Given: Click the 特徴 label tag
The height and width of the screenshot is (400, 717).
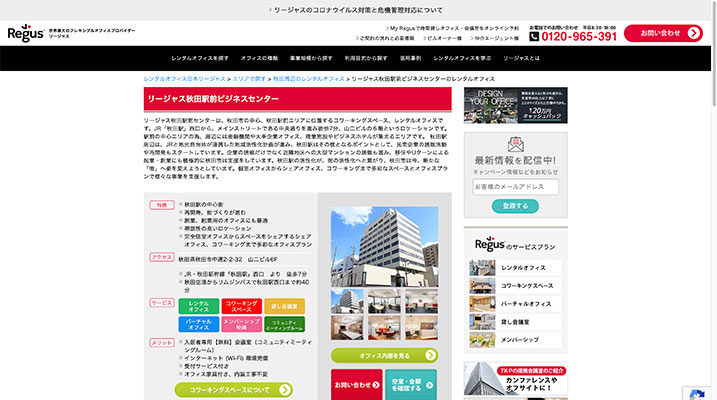Looking at the screenshot, I should coord(162,205).
